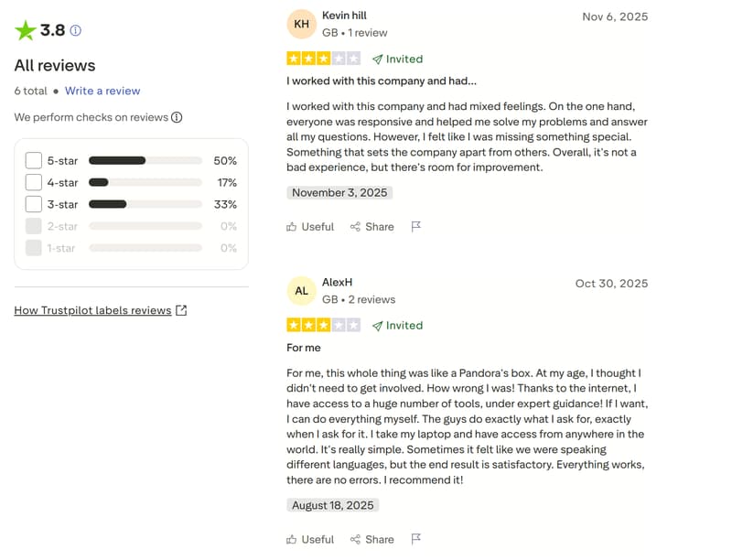Open the Write a review link
The height and width of the screenshot is (560, 732).
102,91
